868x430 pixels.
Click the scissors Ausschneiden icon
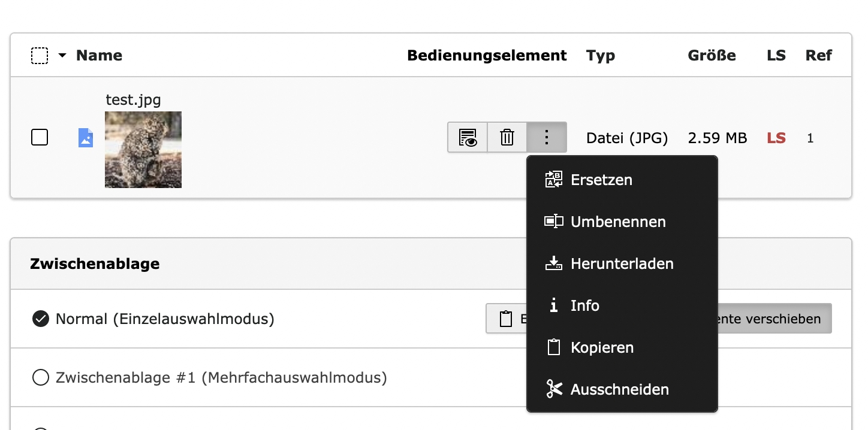click(x=553, y=389)
